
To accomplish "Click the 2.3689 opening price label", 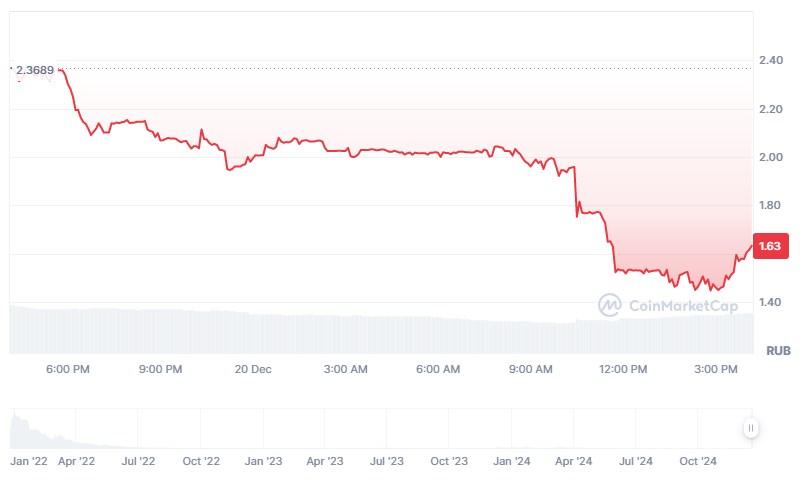I will pos(35,70).
